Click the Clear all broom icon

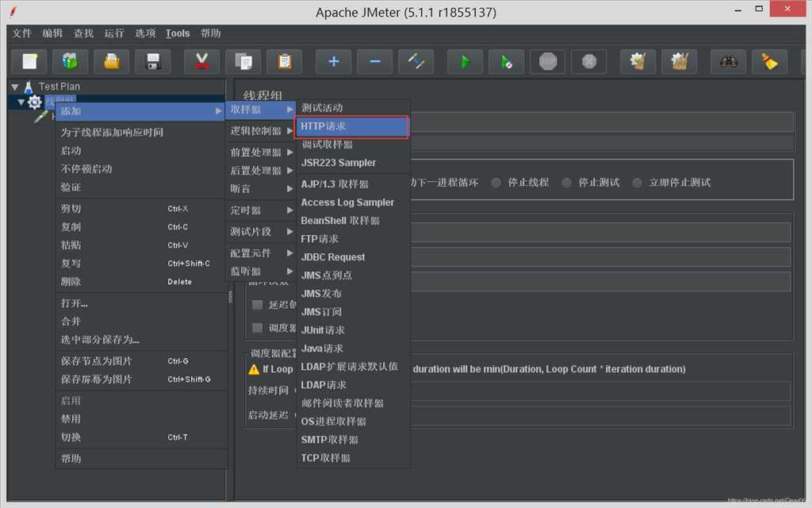point(769,61)
